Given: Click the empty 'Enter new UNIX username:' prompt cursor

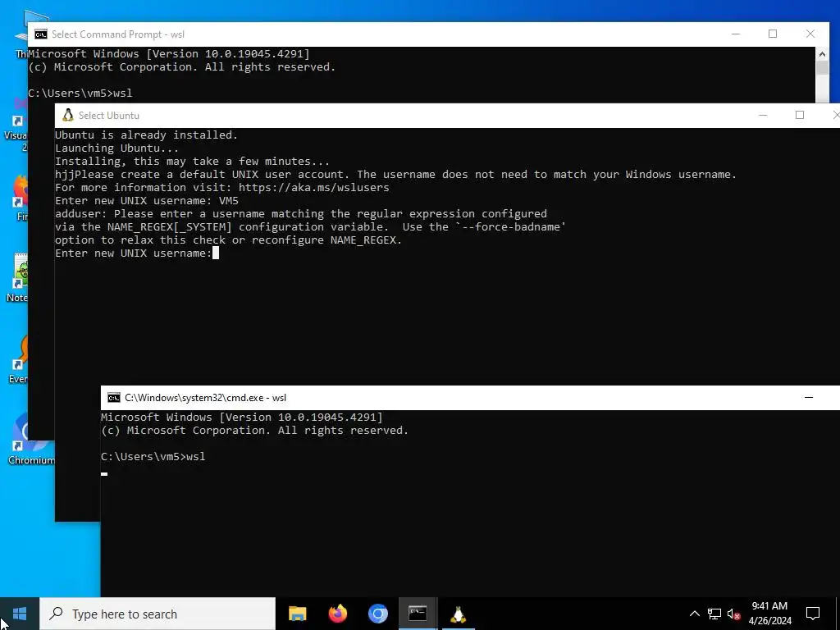Looking at the screenshot, I should [x=216, y=253].
